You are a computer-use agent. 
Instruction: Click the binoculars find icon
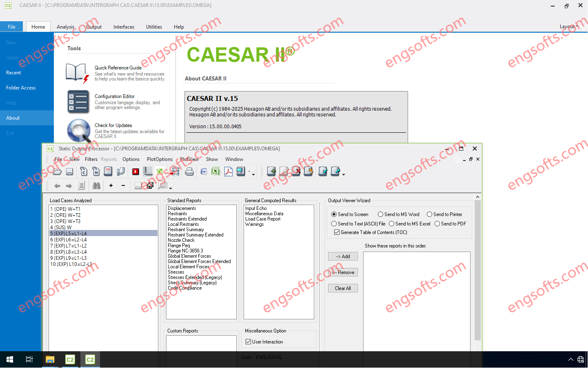96,186
